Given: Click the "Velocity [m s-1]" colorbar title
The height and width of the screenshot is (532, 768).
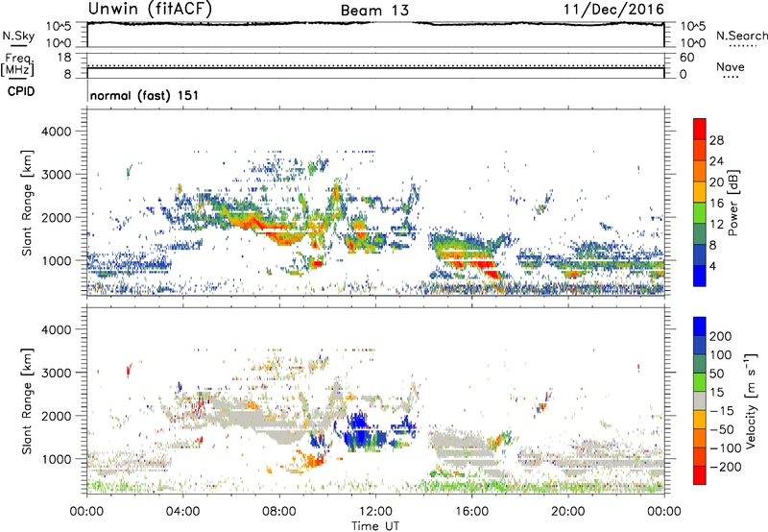Looking at the screenshot, I should (751, 400).
